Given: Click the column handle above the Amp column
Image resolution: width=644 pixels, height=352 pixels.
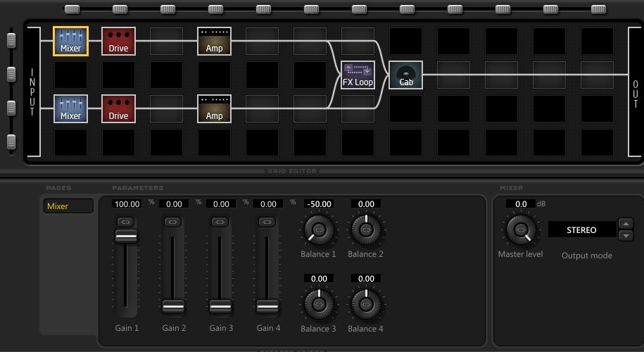Looking at the screenshot, I should 215,9.
